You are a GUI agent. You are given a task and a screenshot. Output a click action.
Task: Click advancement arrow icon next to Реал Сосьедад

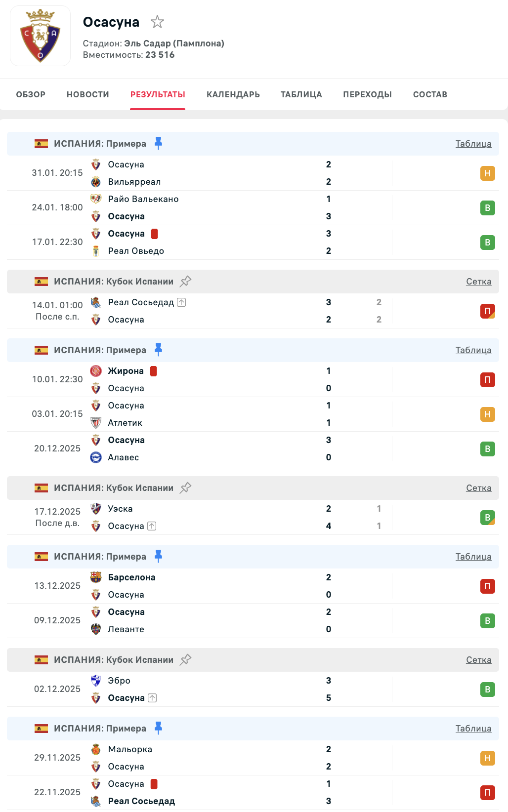181,302
